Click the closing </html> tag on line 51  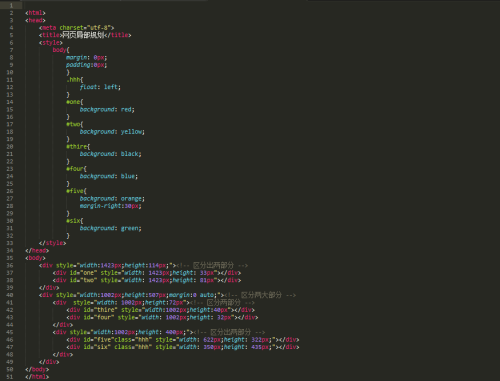coord(37,377)
